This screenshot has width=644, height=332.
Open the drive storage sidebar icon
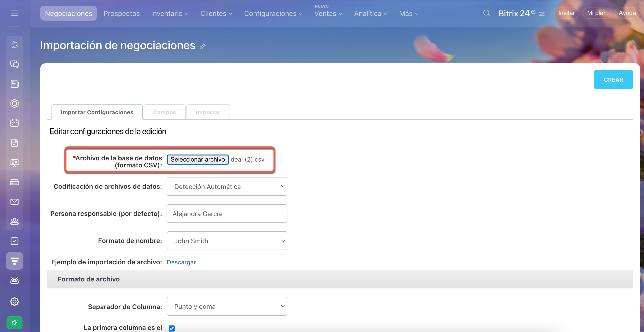click(15, 182)
